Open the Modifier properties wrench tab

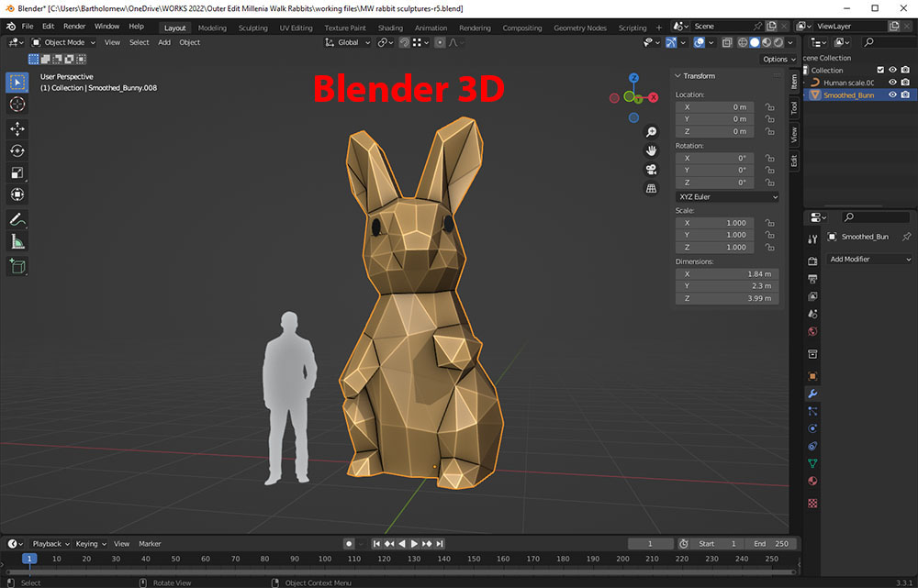[x=812, y=394]
